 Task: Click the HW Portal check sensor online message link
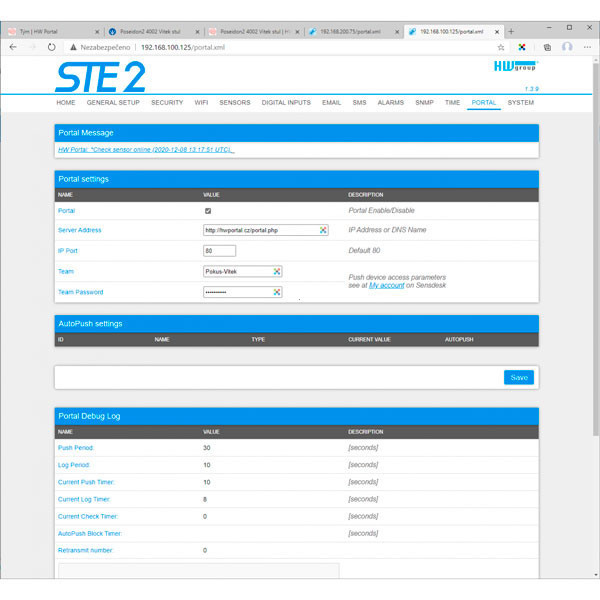[x=146, y=150]
